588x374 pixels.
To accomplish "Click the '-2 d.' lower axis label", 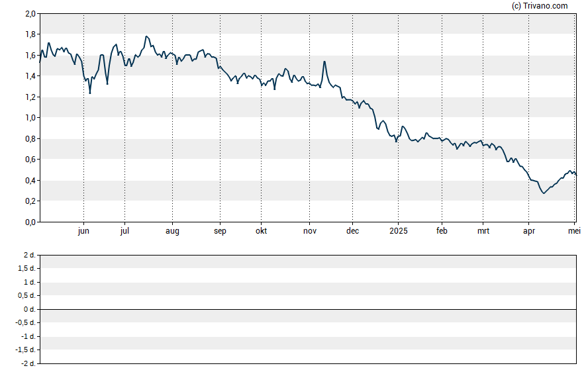I will [x=28, y=363].
